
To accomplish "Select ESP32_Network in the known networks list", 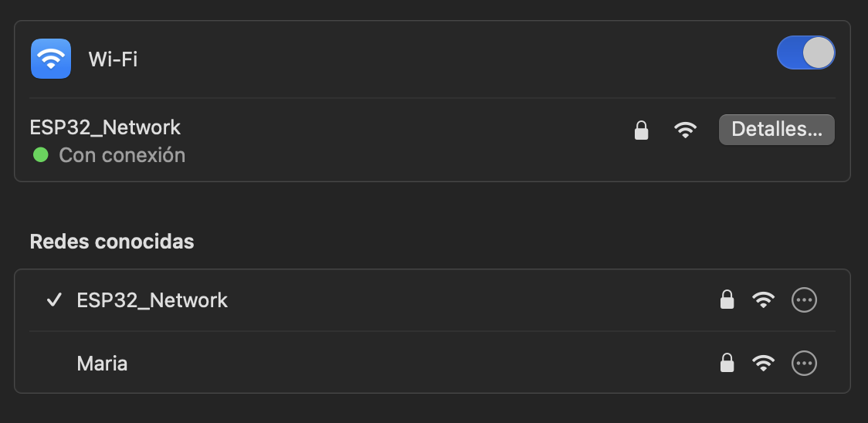I will pyautogui.click(x=152, y=300).
